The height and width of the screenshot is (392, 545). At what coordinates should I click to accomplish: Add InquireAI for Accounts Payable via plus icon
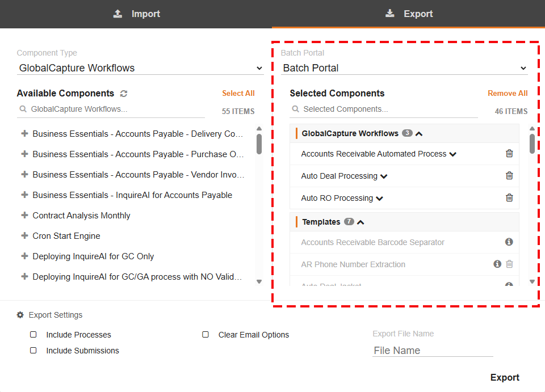point(24,195)
